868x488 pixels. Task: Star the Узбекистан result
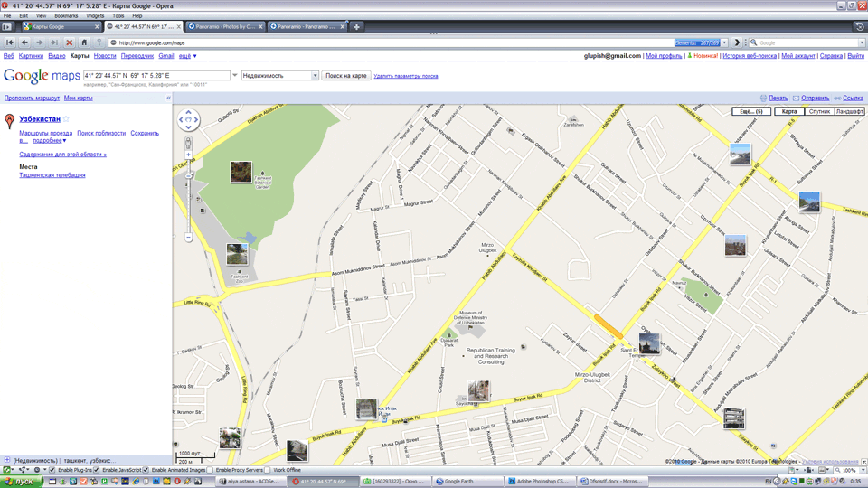coord(66,119)
